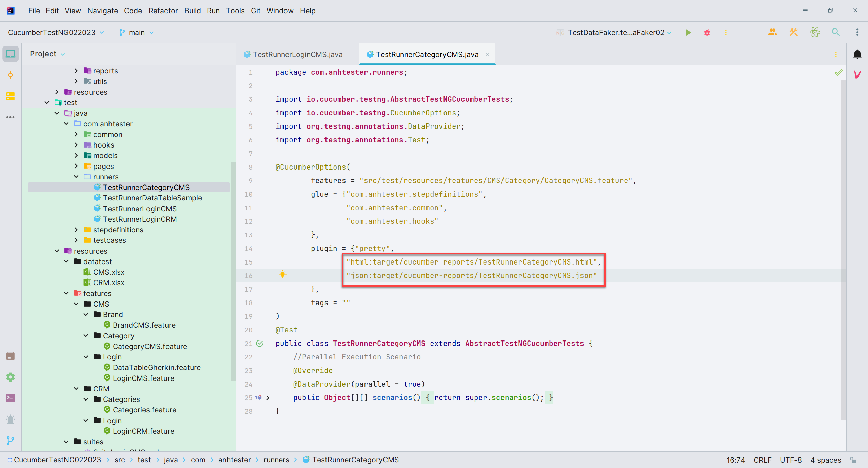
Task: Open the Commit tool window icon
Action: (11, 75)
